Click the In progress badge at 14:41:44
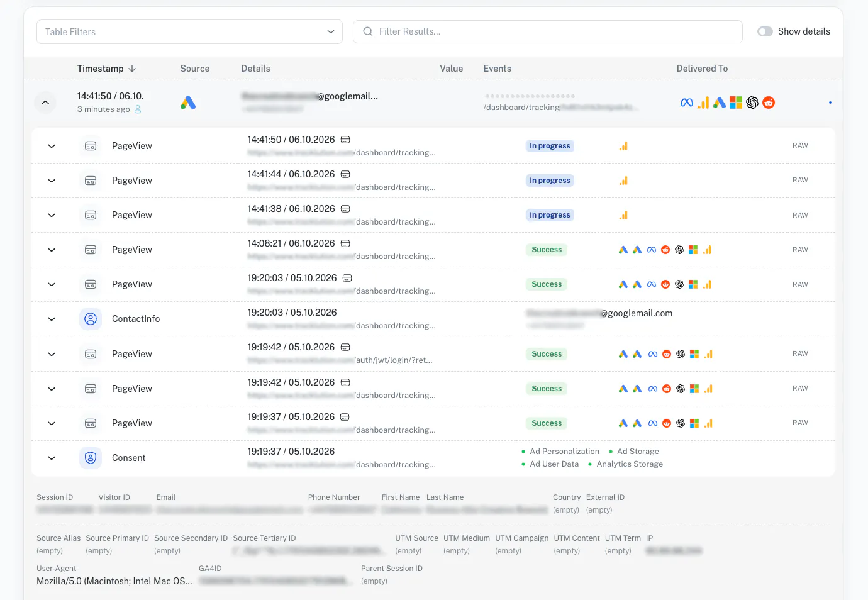Image resolution: width=868 pixels, height=600 pixels. (550, 181)
